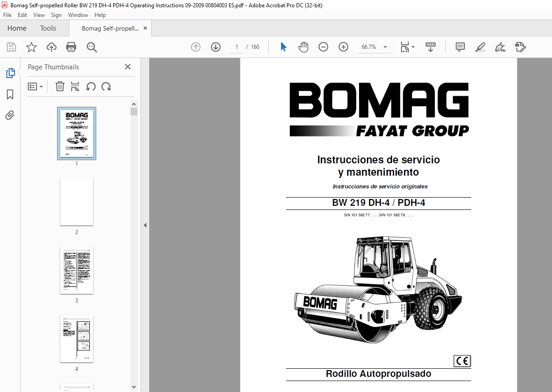The height and width of the screenshot is (392, 552).
Task: Open thumbnail options dropdown menu
Action: pos(36,86)
